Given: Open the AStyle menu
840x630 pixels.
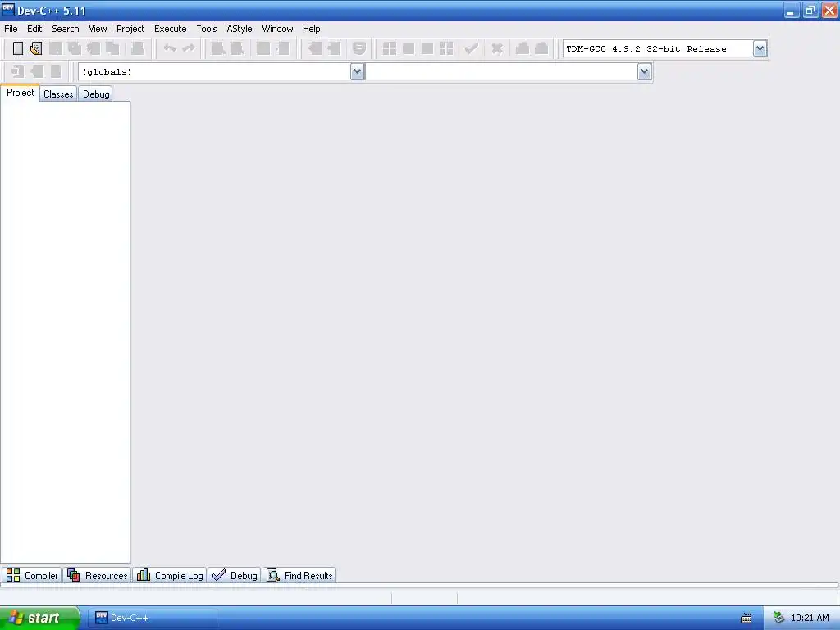Looking at the screenshot, I should point(240,29).
